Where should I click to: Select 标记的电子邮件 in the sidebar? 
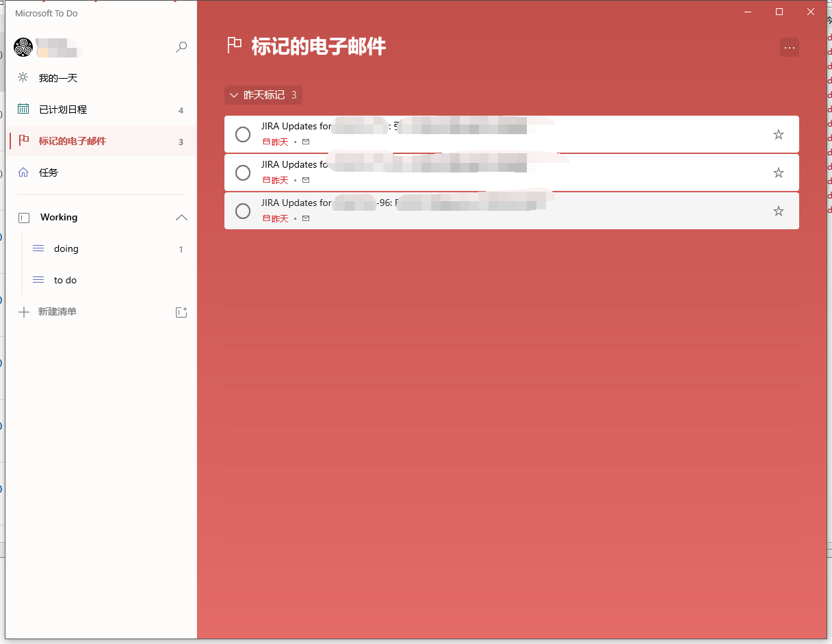pos(101,141)
